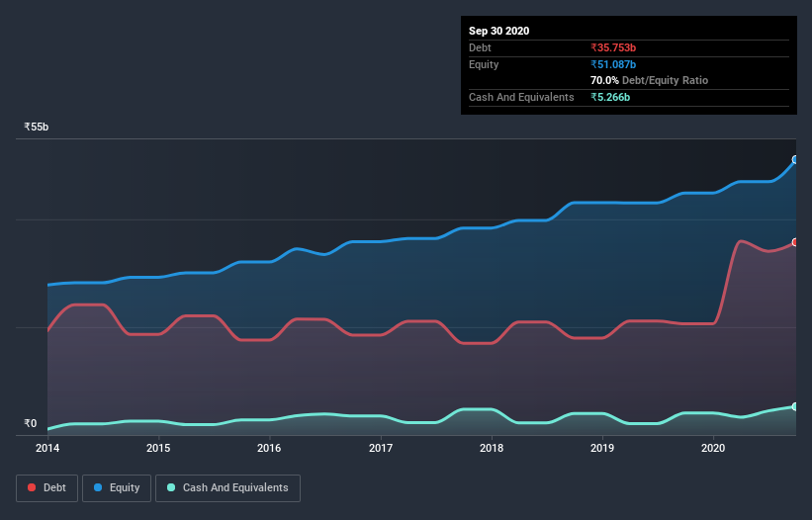Click the 2020 x-axis label
This screenshot has width=812, height=520.
pyautogui.click(x=713, y=448)
